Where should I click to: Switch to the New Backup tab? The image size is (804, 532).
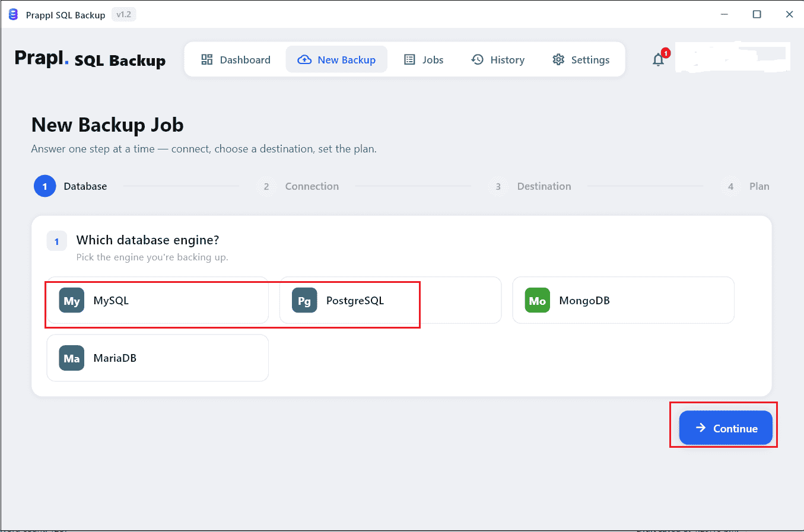336,59
